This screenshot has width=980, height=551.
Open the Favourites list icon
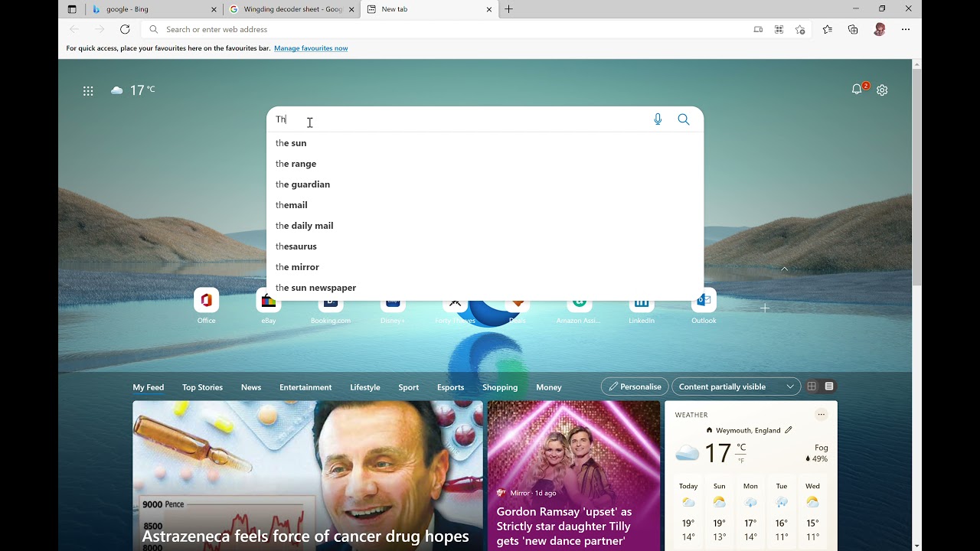pos(828,29)
